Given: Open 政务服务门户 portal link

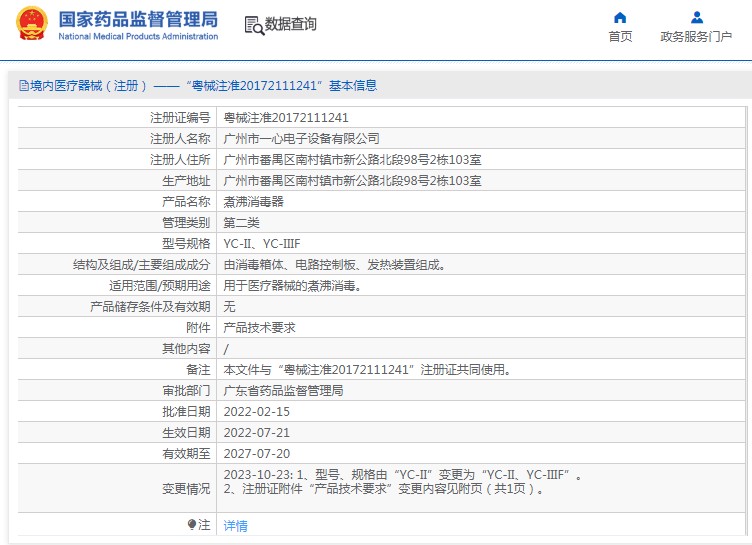Looking at the screenshot, I should click(696, 36).
